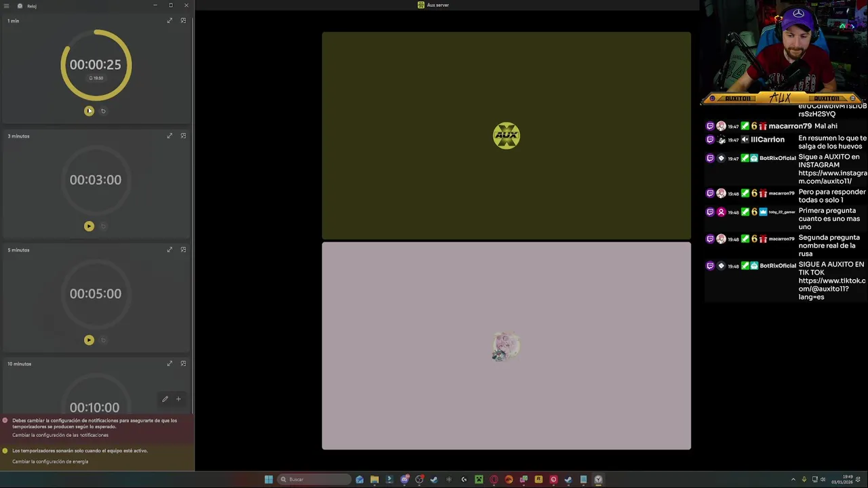This screenshot has height=488, width=868.
Task: Reset the 1 min timer
Action: pyautogui.click(x=103, y=111)
